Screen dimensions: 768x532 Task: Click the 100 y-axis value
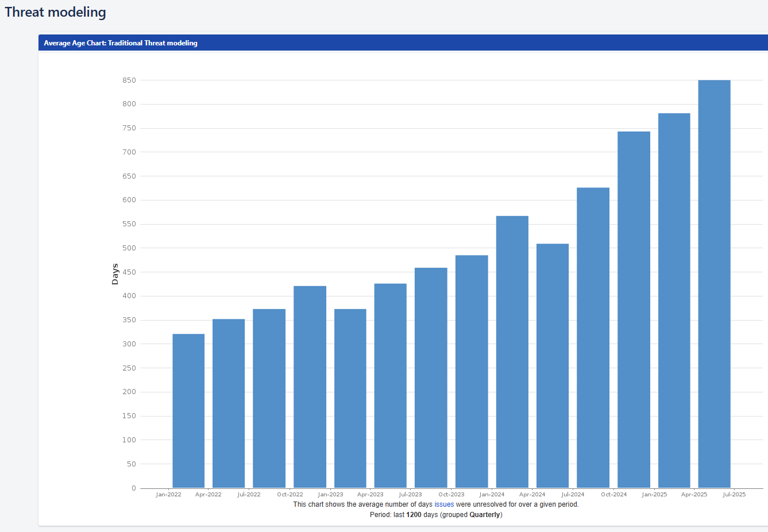[x=129, y=440]
